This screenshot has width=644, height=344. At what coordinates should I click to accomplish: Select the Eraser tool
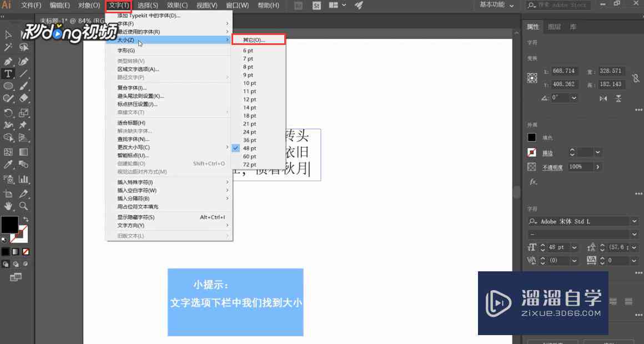pos(24,99)
